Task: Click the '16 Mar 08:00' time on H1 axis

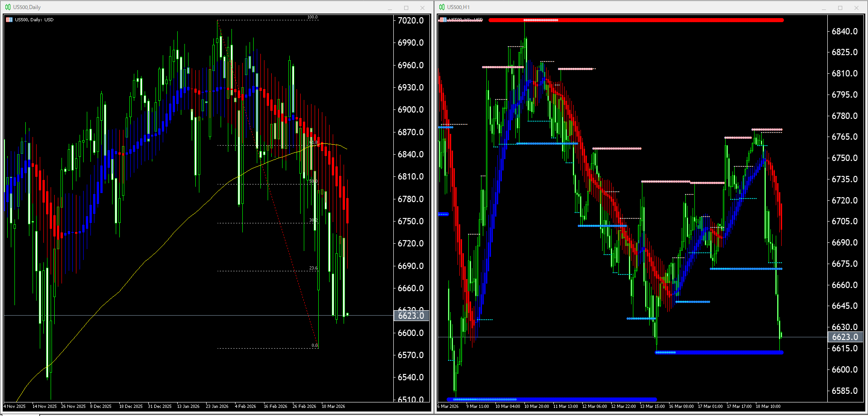Action: coord(681,406)
